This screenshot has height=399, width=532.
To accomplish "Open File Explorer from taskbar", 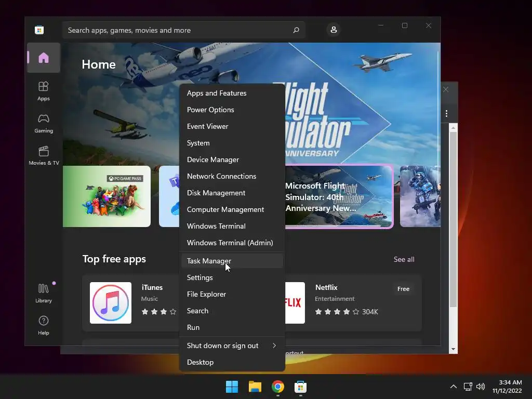I will pyautogui.click(x=255, y=387).
